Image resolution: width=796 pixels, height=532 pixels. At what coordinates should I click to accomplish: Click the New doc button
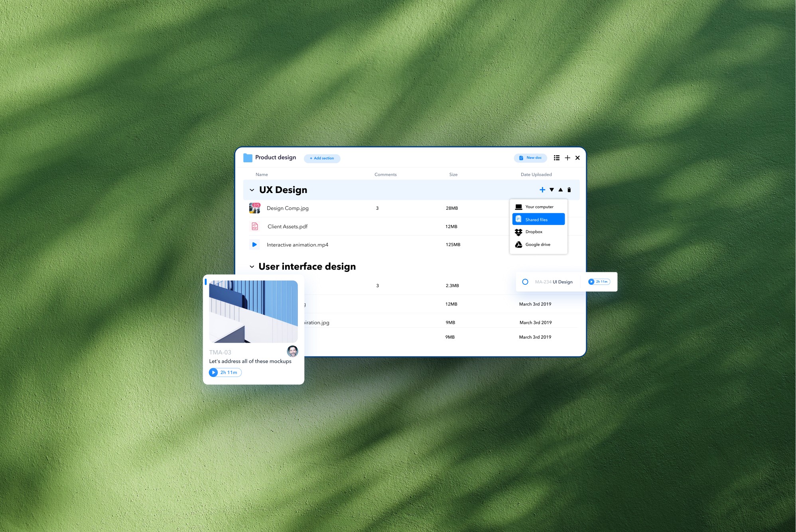[x=530, y=158]
